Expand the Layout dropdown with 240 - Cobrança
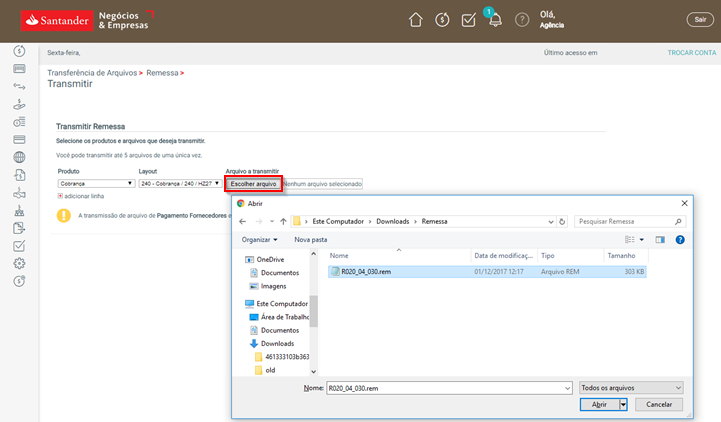 coord(180,184)
